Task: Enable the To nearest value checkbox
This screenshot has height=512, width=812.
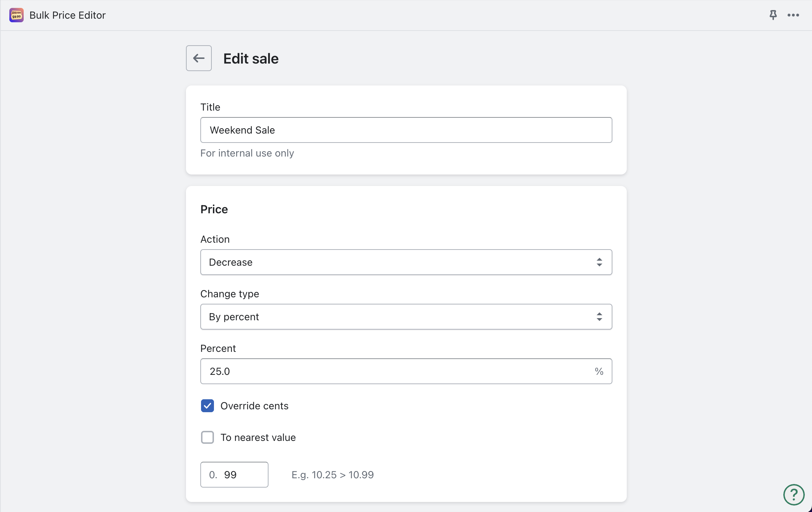Action: point(207,437)
